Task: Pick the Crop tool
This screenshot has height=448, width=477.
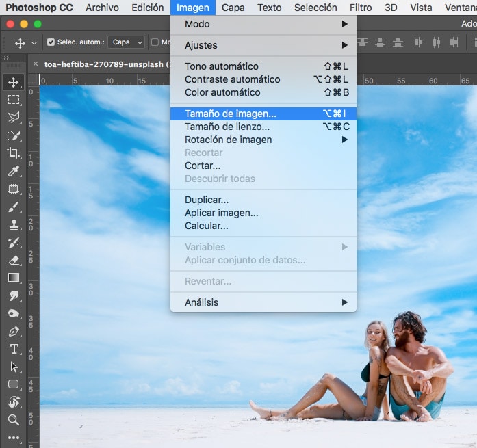Action: click(13, 153)
